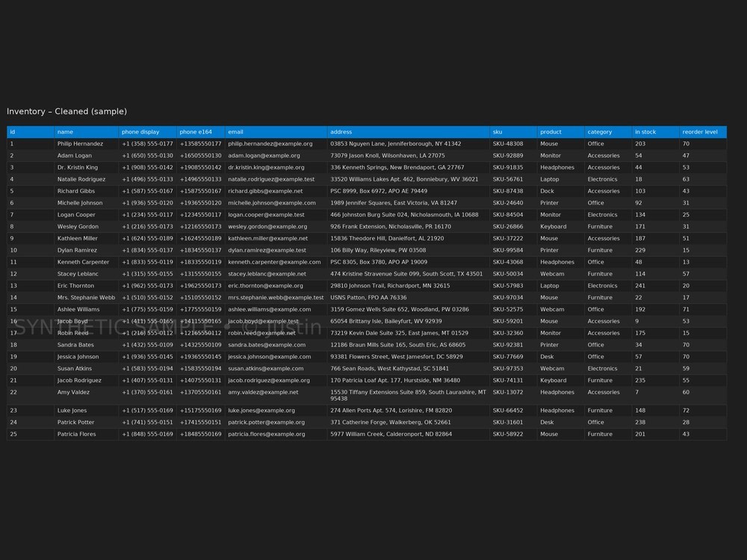Click the 'phone display' column header
This screenshot has width=747, height=560.
pos(147,132)
